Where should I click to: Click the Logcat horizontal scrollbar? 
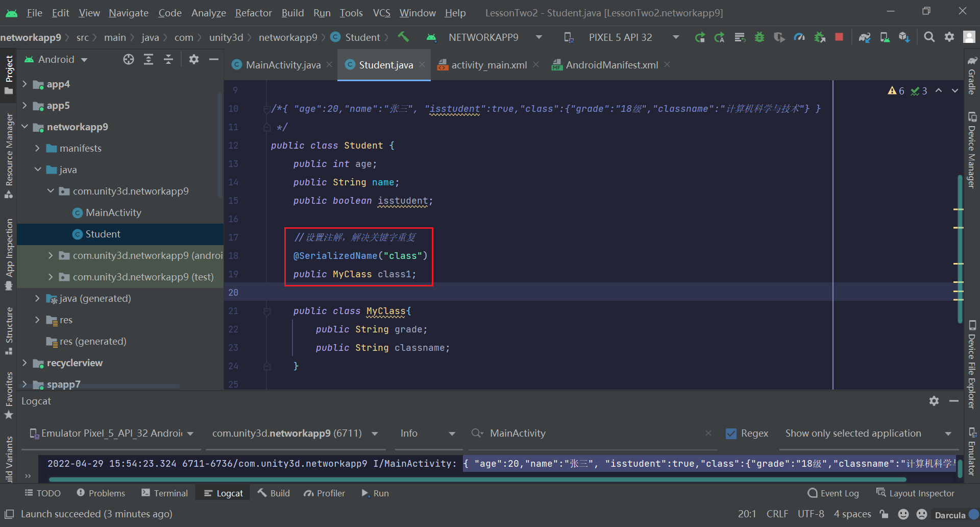[x=477, y=480]
